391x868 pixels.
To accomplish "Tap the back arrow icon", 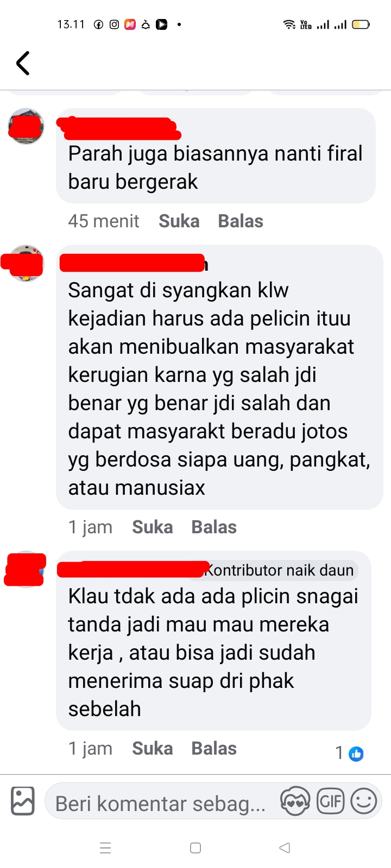I will 23,63.
